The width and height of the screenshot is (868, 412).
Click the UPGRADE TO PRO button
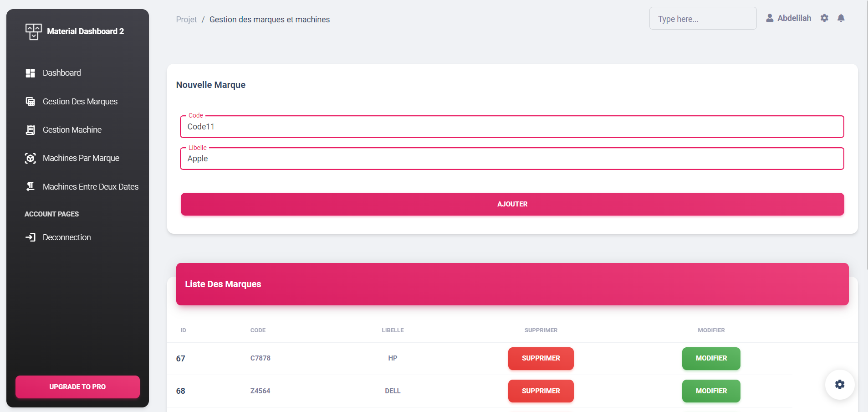point(77,387)
